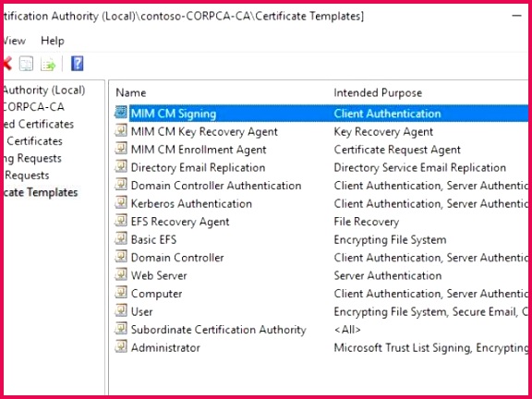
Task: Select Certificate Templates in the tree
Action: (40, 192)
